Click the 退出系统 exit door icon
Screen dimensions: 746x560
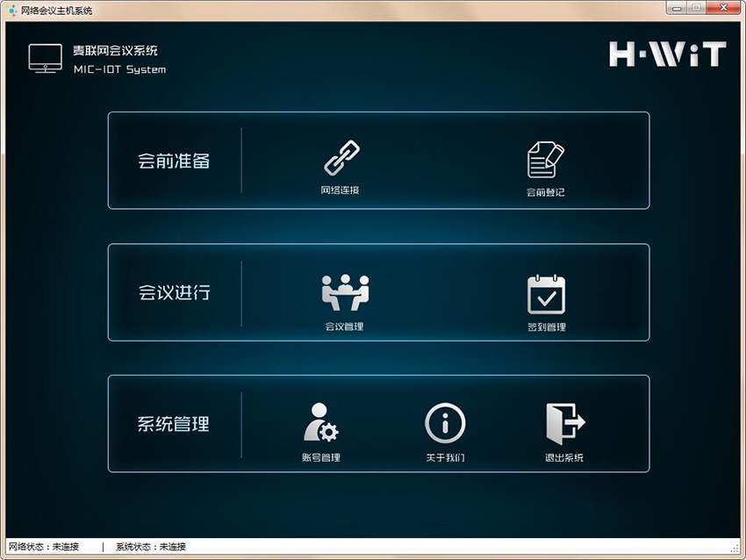tap(565, 423)
